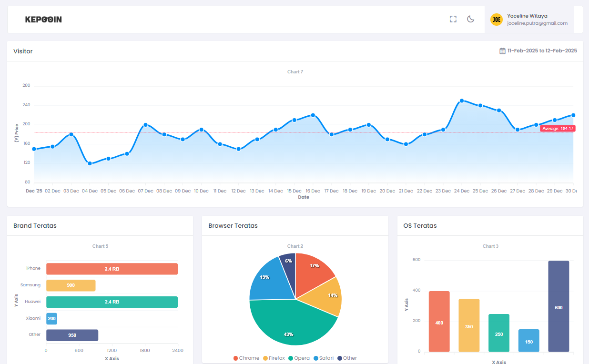Open the 11-Feb-2025 to 12-Feb-2025 date picker
This screenshot has height=364, width=589.
542,51
